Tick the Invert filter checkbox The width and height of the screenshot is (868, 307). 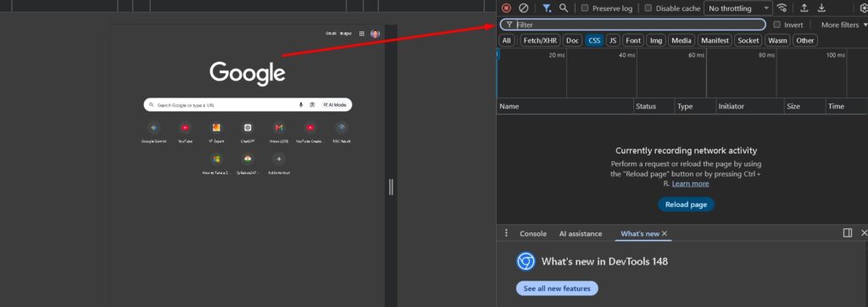point(776,25)
